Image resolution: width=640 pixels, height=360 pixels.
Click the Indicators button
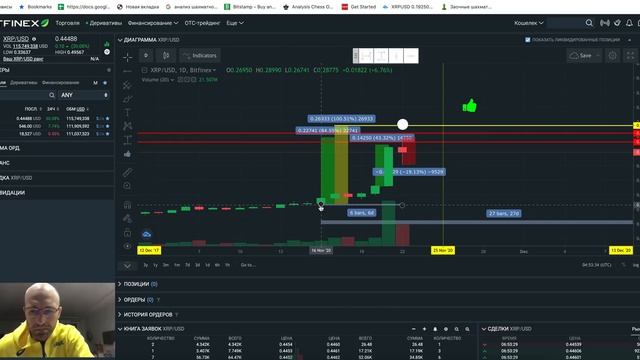(x=200, y=56)
